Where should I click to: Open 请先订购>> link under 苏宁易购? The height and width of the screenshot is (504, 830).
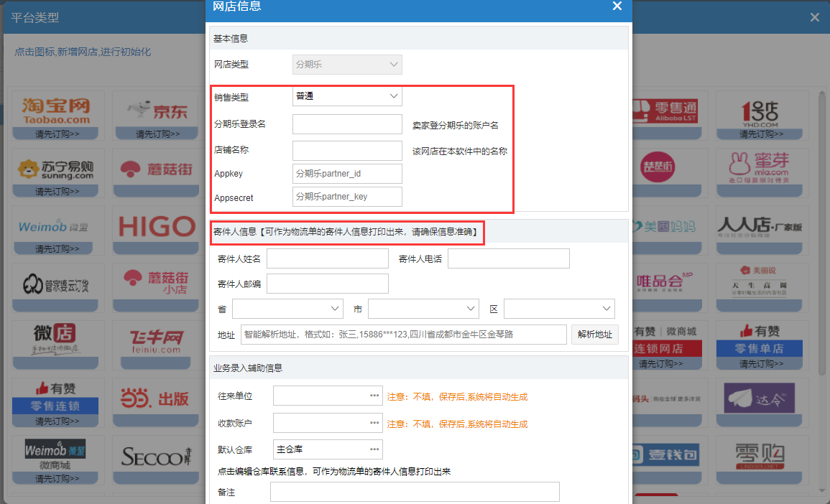57,192
